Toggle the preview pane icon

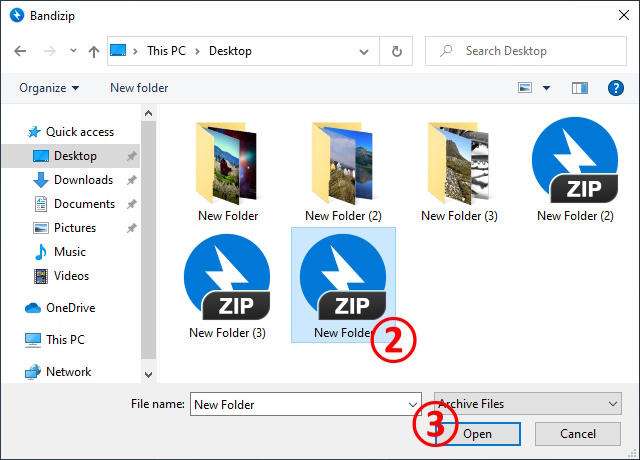click(580, 88)
